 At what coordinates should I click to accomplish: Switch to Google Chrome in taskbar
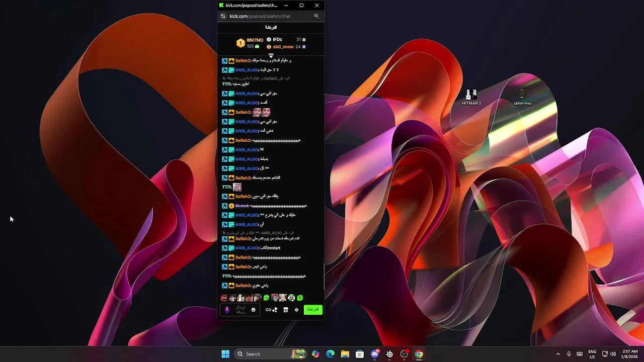pyautogui.click(x=419, y=354)
